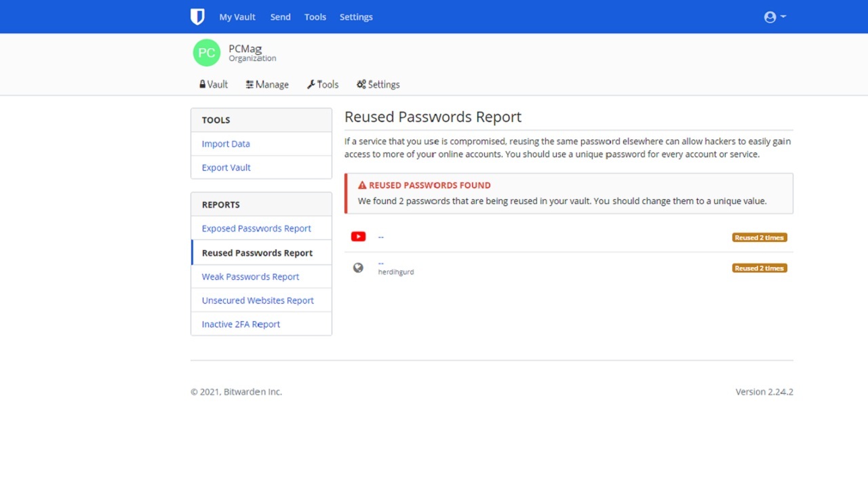The height and width of the screenshot is (488, 868).
Task: Open My Vault from the top menu
Action: click(x=237, y=16)
